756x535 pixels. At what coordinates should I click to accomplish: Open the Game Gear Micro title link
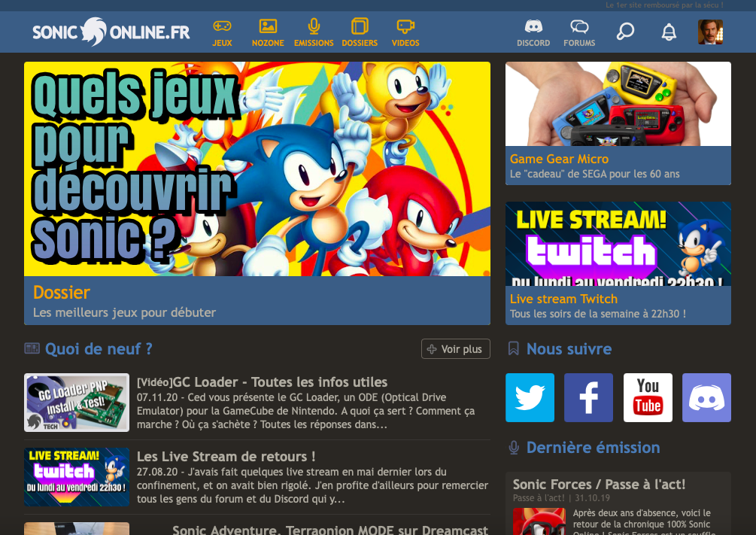[559, 159]
